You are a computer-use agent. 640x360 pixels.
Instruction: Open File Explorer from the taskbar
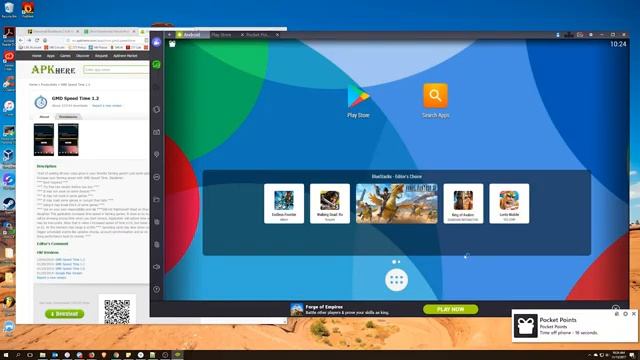click(x=42, y=355)
